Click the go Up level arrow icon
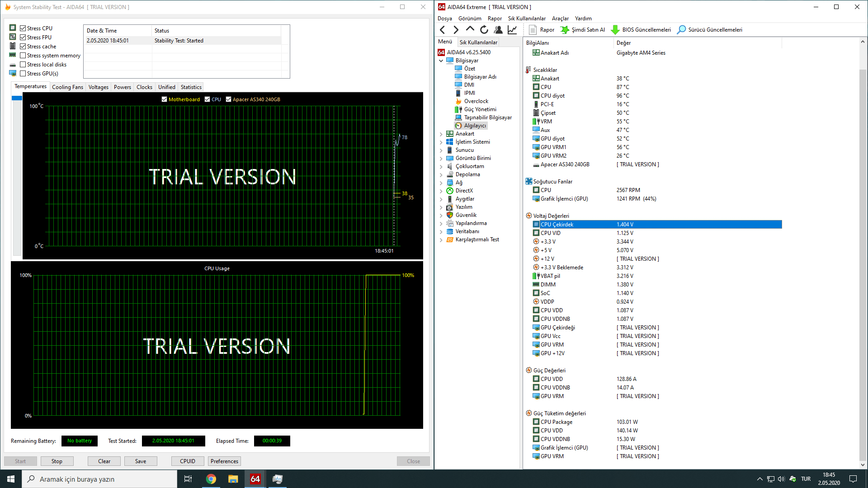The width and height of the screenshot is (868, 488). click(470, 29)
